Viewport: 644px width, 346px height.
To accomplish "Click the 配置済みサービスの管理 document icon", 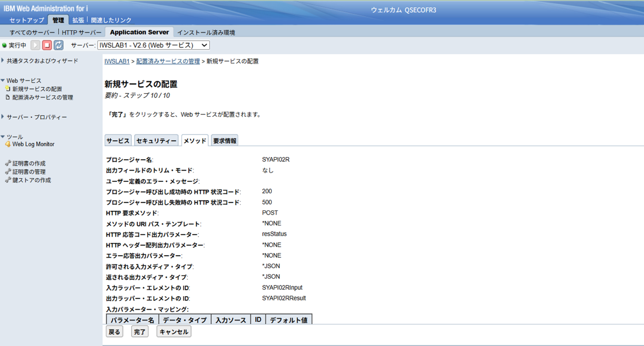I will [x=8, y=97].
